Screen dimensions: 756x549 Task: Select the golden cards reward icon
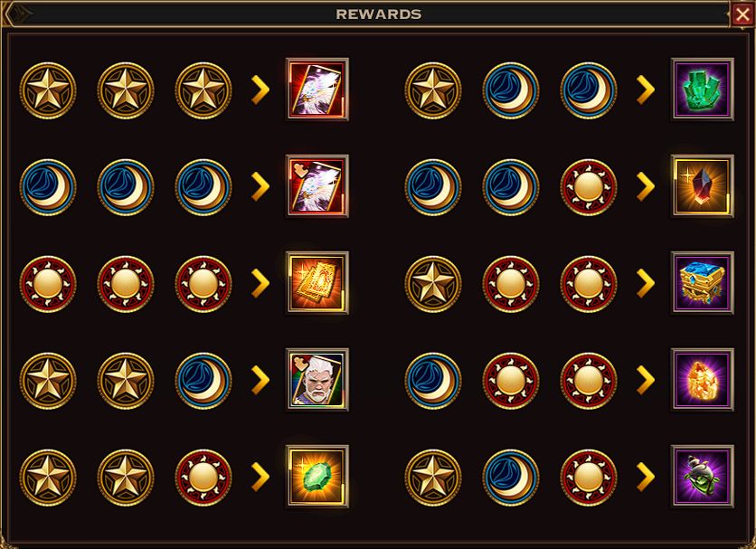pyautogui.click(x=317, y=283)
